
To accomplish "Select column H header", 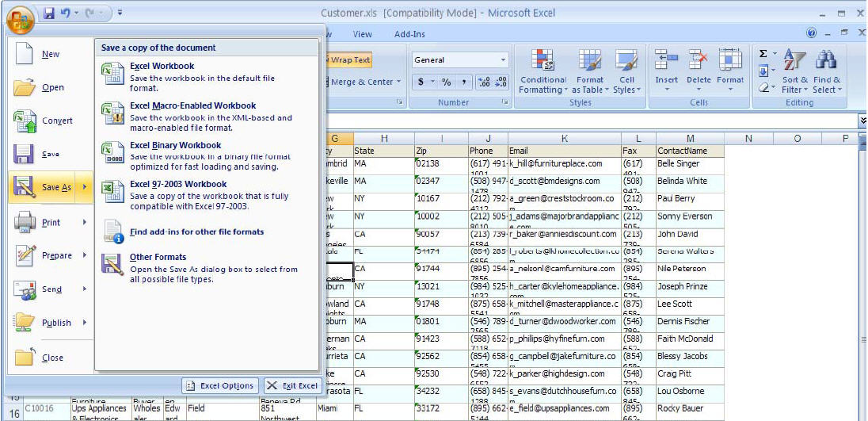I will click(x=383, y=139).
